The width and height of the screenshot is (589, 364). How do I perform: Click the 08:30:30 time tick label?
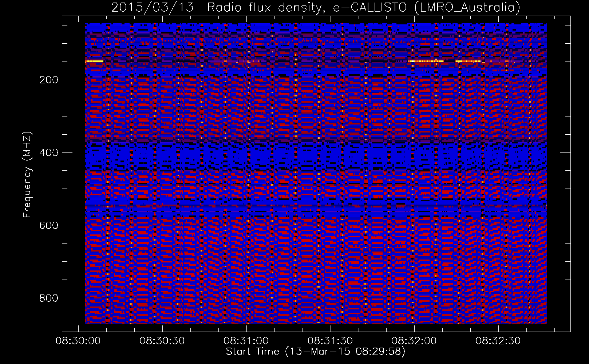click(x=162, y=341)
